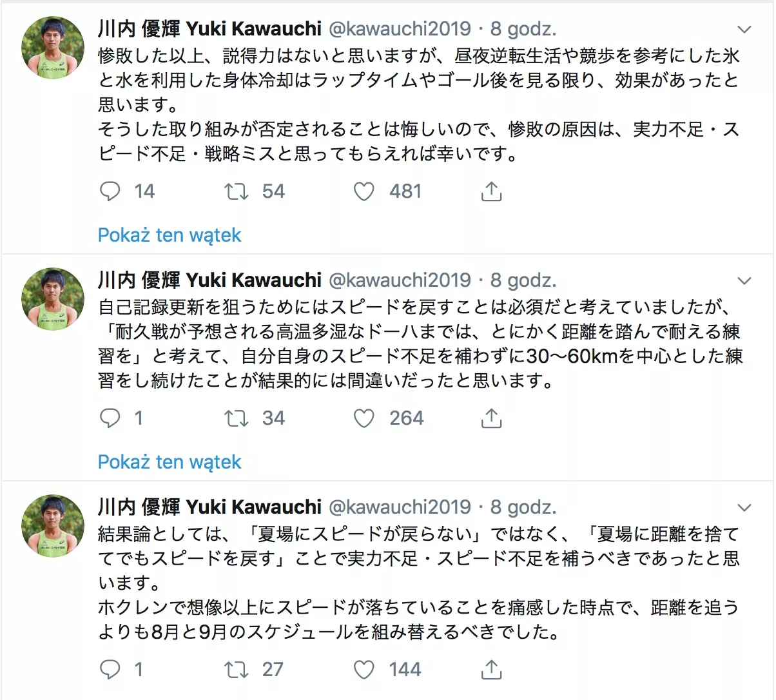Retweet the tweet with 34 retweets

(x=237, y=418)
